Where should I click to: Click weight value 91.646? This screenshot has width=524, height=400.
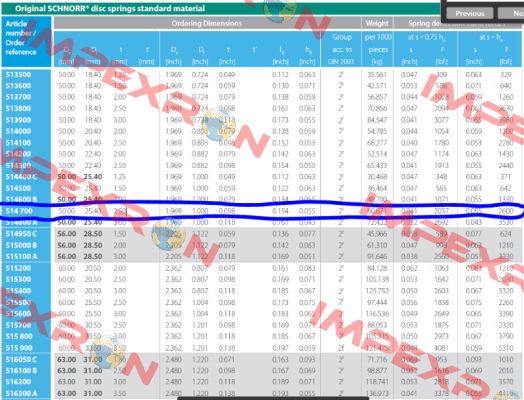point(377,256)
